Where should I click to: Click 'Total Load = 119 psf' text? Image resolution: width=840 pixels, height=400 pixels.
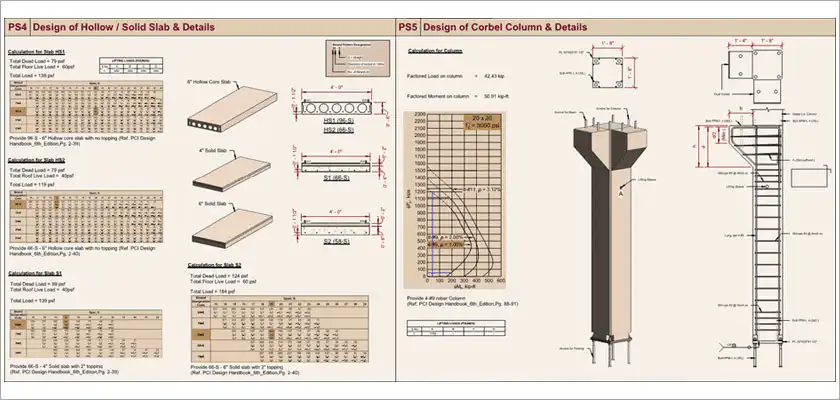(32, 184)
